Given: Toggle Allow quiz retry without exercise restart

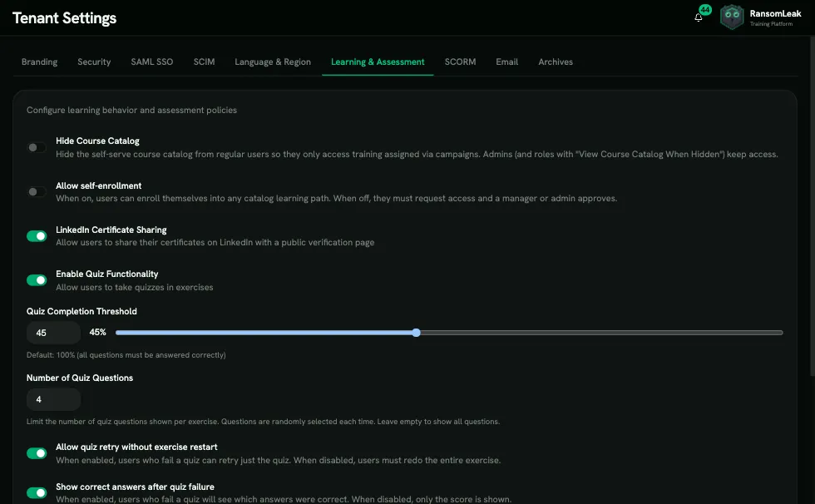Looking at the screenshot, I should click(37, 453).
